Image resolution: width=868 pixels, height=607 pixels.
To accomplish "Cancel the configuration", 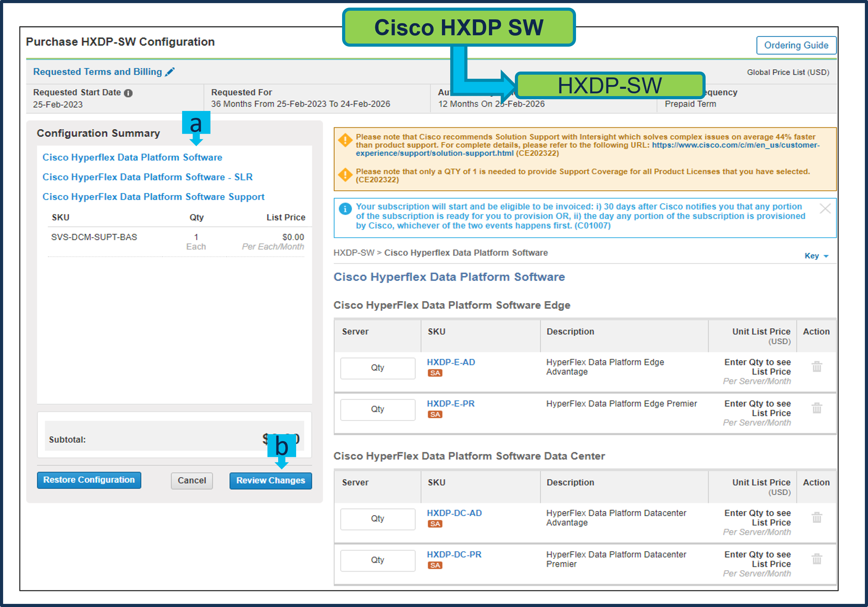I will pos(192,480).
